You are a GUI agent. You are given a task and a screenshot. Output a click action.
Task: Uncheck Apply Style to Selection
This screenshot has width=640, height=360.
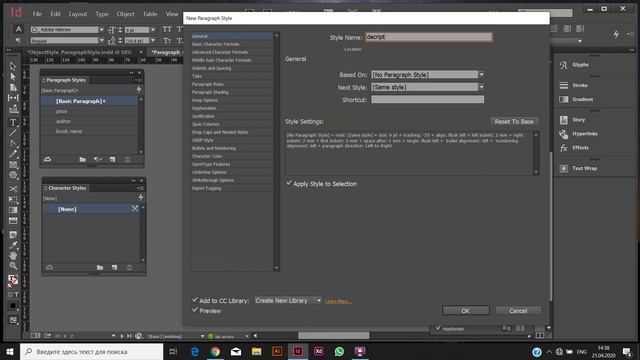tap(289, 183)
